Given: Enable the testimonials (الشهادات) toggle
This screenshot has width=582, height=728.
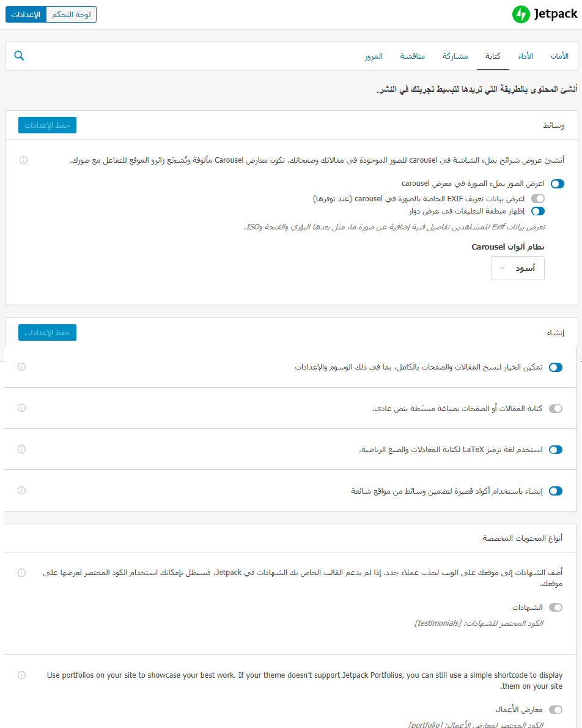Looking at the screenshot, I should coord(556,607).
